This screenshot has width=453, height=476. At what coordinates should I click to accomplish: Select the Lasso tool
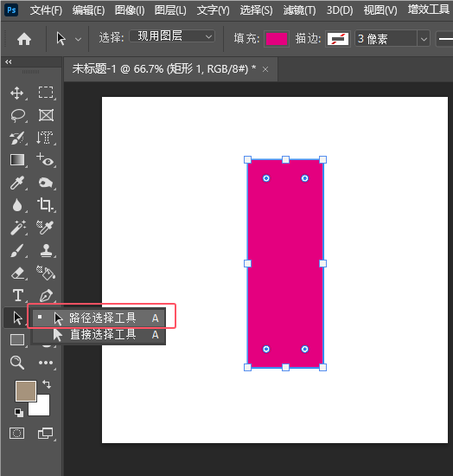pyautogui.click(x=18, y=115)
